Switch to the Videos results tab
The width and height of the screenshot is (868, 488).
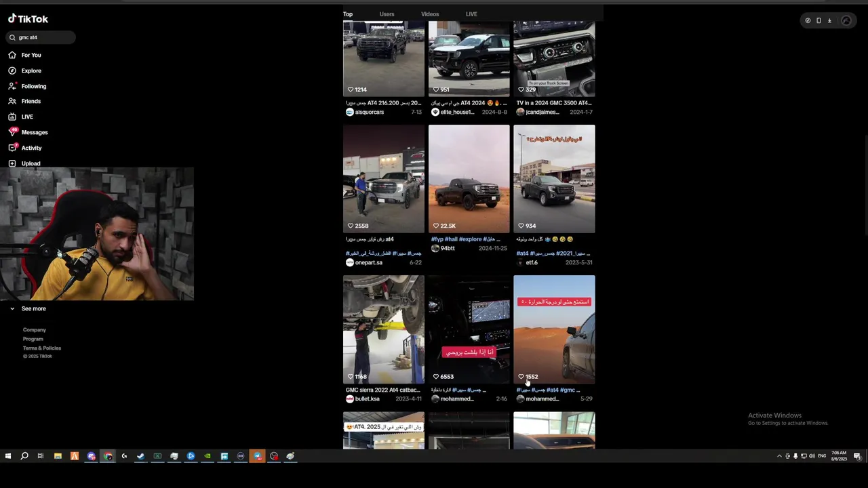[430, 14]
